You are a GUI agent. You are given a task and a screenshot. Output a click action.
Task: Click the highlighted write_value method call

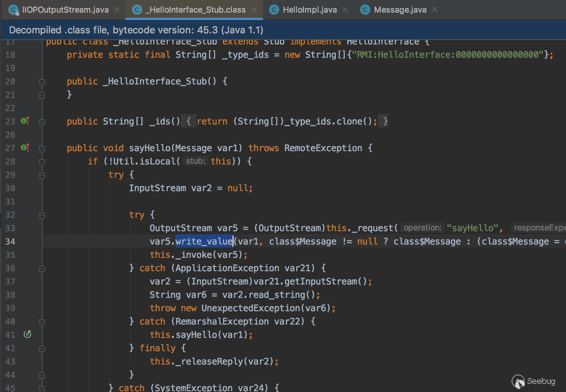(204, 242)
